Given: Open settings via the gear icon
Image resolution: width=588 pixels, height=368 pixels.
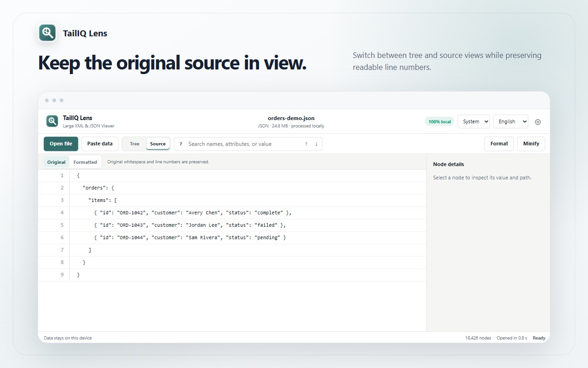Looking at the screenshot, I should (538, 122).
